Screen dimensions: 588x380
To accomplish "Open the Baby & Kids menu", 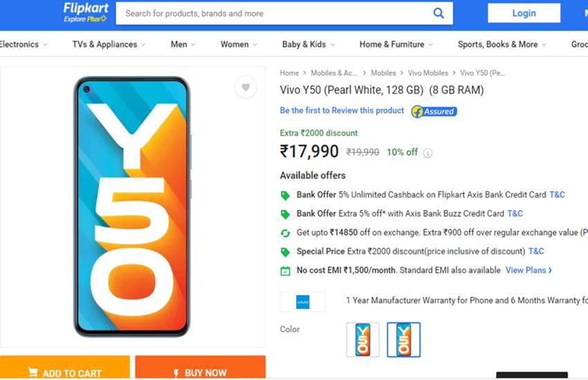I will pos(308,44).
